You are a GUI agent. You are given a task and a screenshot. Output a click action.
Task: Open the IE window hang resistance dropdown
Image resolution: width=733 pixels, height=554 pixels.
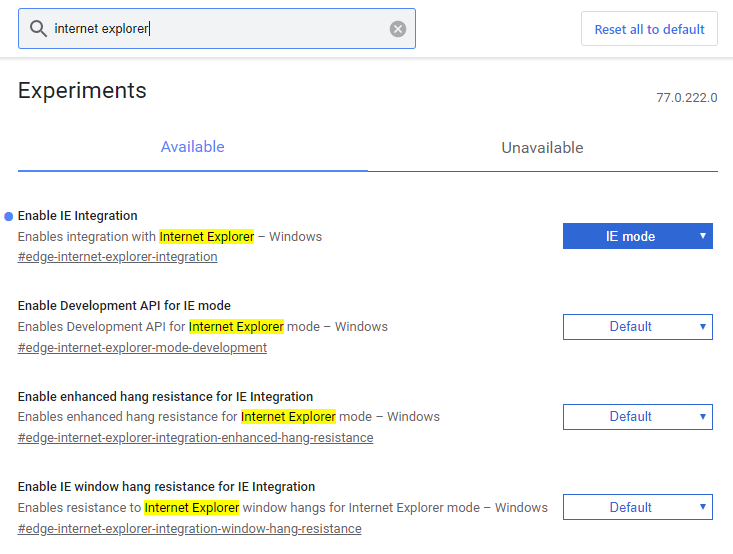coord(637,507)
